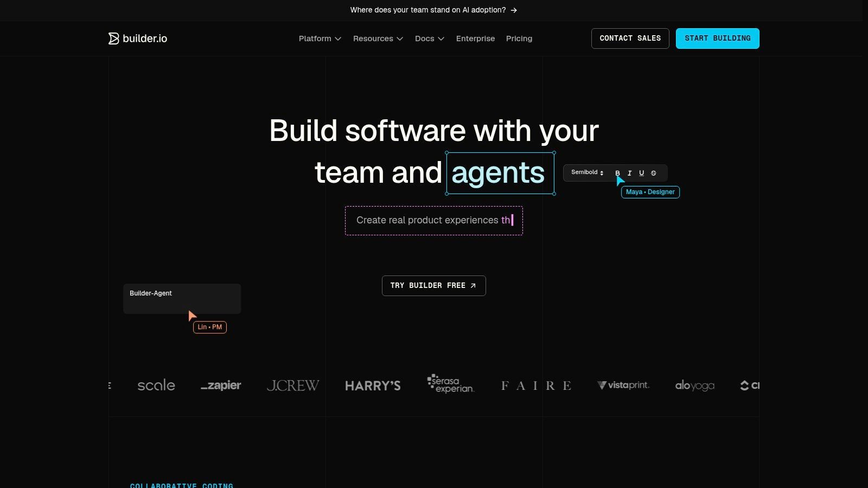Viewport: 868px width, 488px height.
Task: Click the Start Building button
Action: point(718,38)
